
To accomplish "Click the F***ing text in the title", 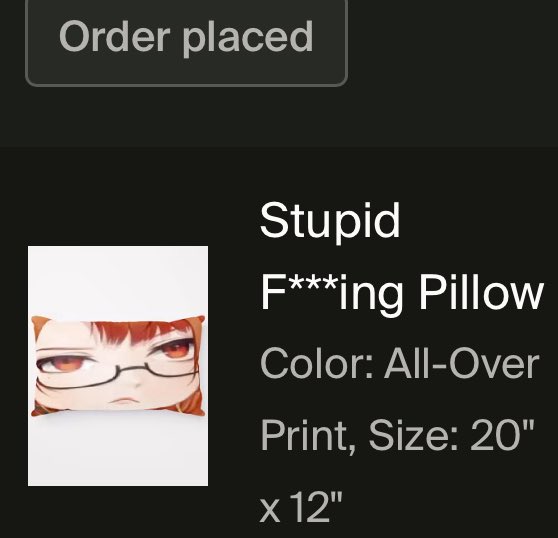I will tap(332, 296).
